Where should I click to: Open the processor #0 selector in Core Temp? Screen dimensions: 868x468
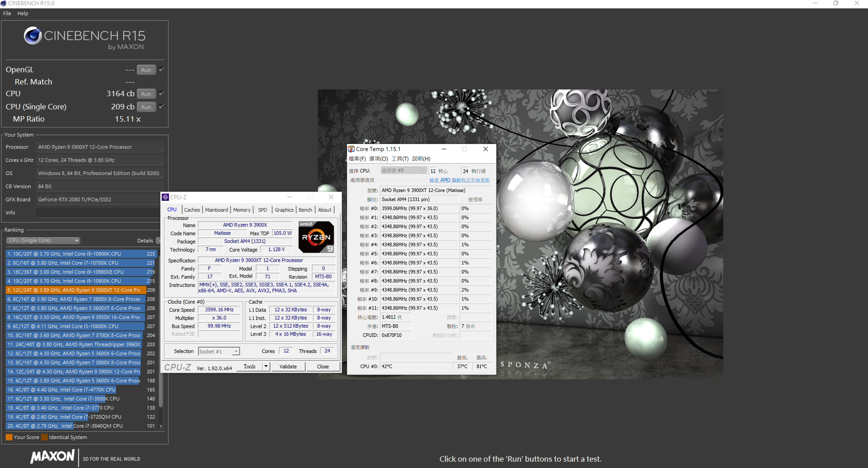[x=403, y=171]
